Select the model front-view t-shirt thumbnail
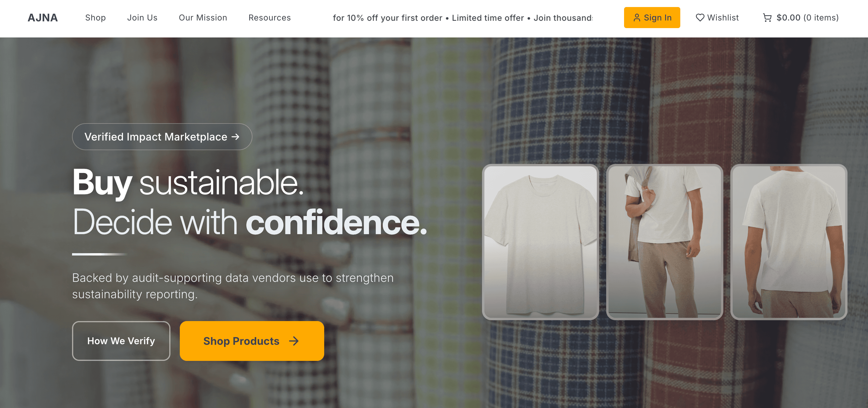The width and height of the screenshot is (868, 408). (x=664, y=242)
